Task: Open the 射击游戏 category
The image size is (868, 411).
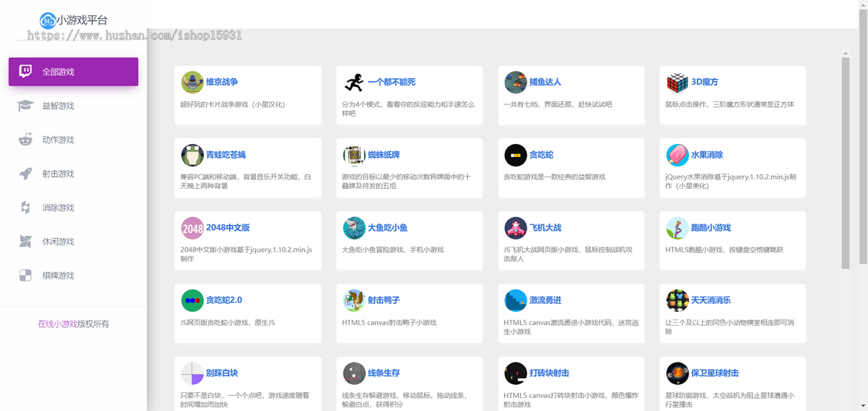Action: pos(73,174)
